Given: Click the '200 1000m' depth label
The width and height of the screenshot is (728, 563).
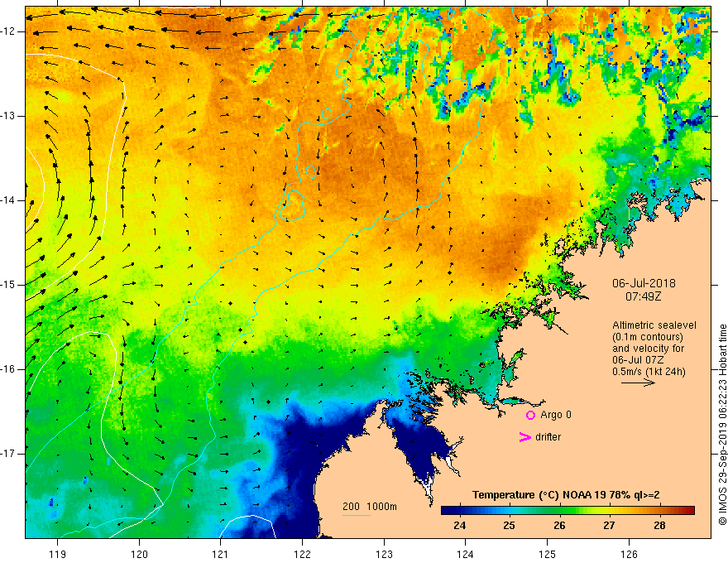Looking at the screenshot, I should point(370,507).
